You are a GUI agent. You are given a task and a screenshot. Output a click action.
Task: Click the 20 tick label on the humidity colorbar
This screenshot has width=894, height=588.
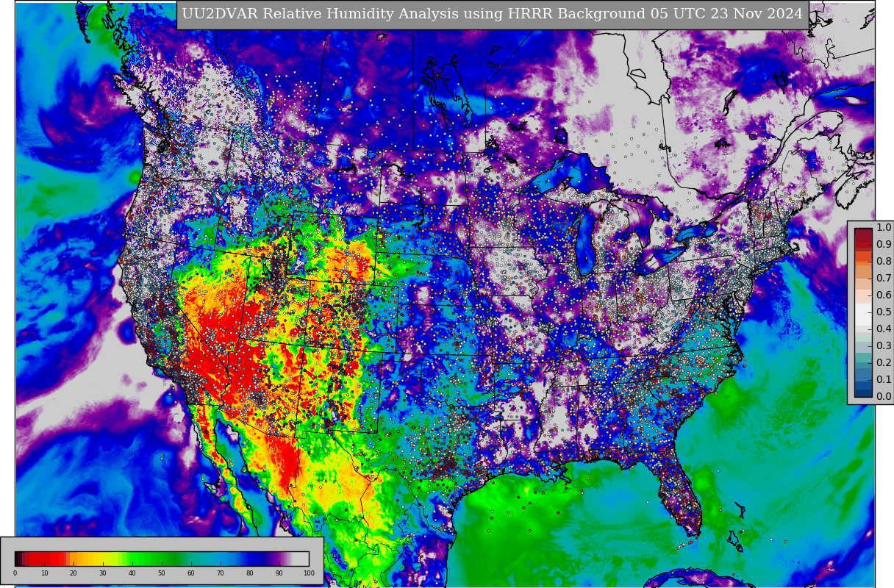(x=74, y=573)
